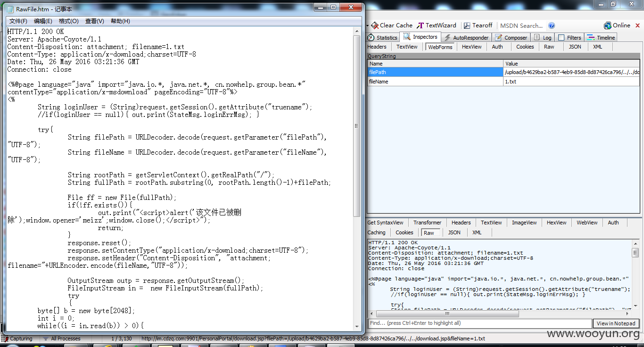Open Notepad's 查看(V) menu
This screenshot has width=644, height=347.
(94, 21)
